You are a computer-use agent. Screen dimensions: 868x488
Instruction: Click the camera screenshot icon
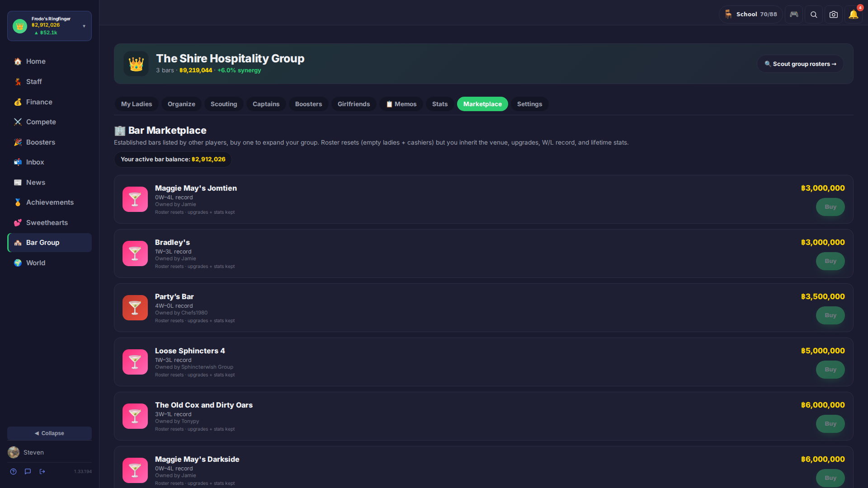(x=834, y=14)
